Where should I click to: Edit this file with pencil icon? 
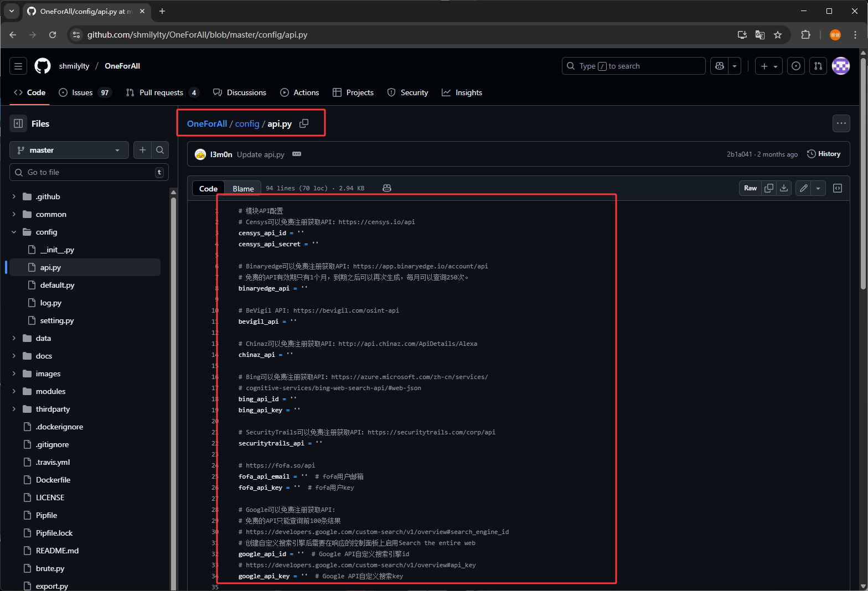tap(804, 188)
